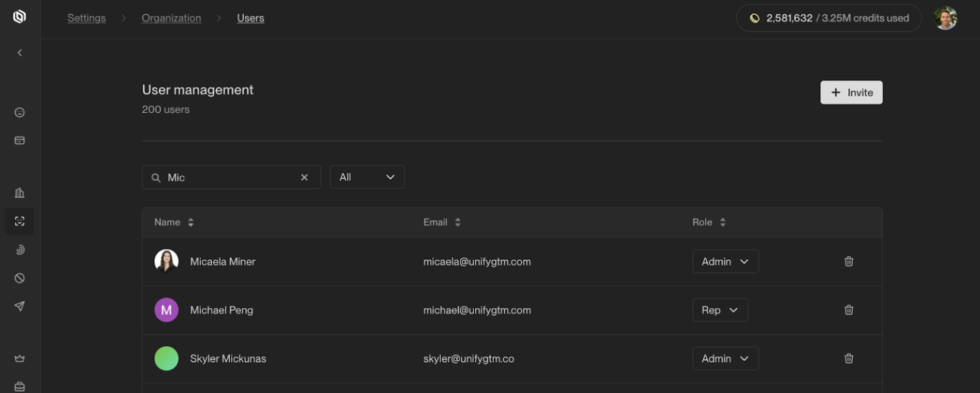
Task: Delete user Micaela Miner
Action: (x=849, y=261)
